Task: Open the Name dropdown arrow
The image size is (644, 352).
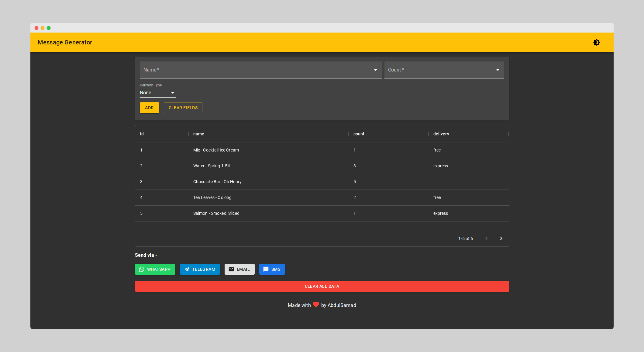Action: pos(376,70)
